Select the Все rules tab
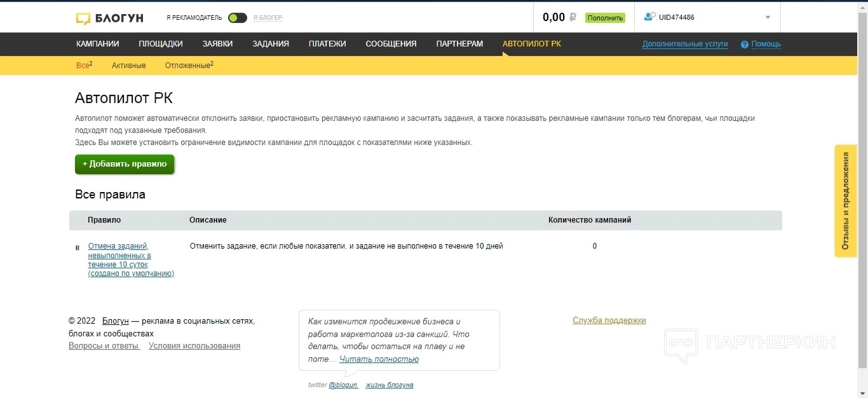This screenshot has width=868, height=398. [84, 65]
